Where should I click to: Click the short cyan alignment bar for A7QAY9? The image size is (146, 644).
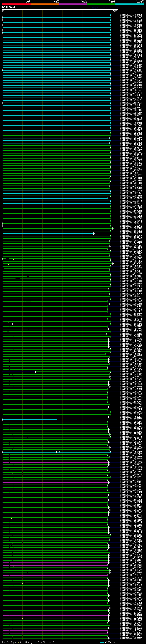pyautogui.click(x=30, y=419)
